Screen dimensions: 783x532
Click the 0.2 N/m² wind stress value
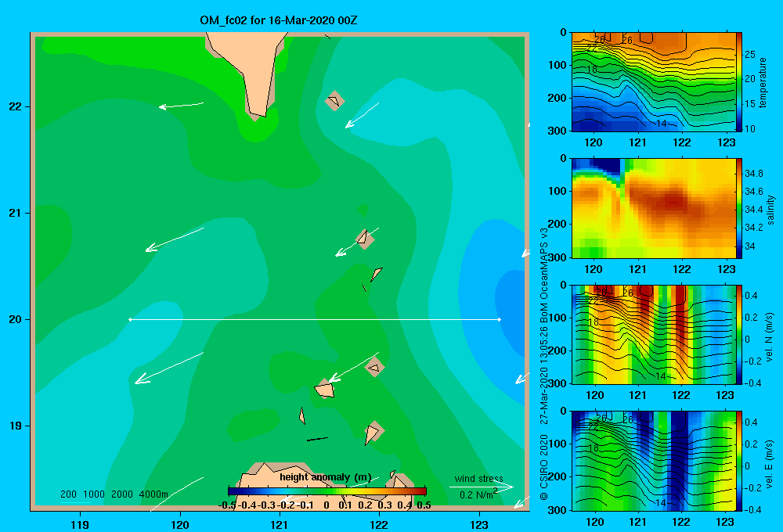478,494
